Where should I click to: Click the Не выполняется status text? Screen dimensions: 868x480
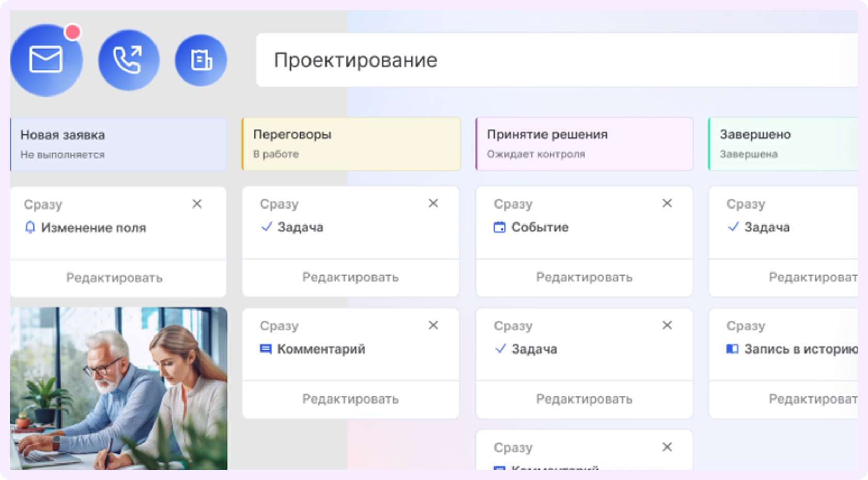[x=63, y=155]
